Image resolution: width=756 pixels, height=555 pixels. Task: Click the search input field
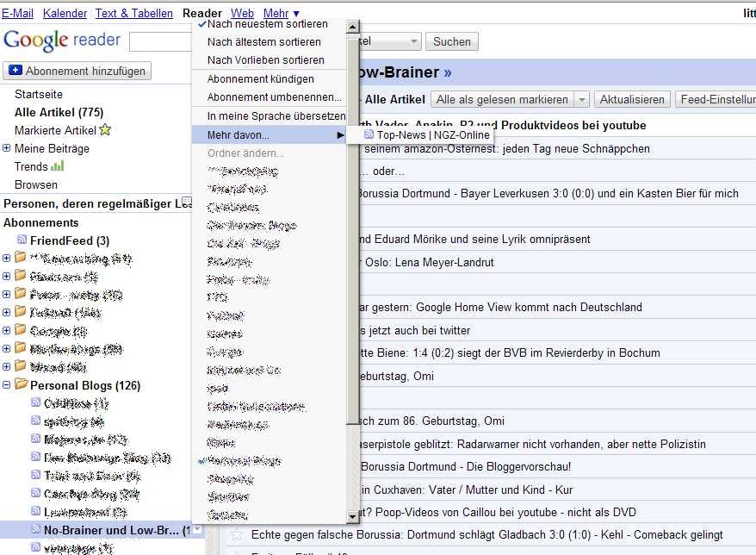160,42
